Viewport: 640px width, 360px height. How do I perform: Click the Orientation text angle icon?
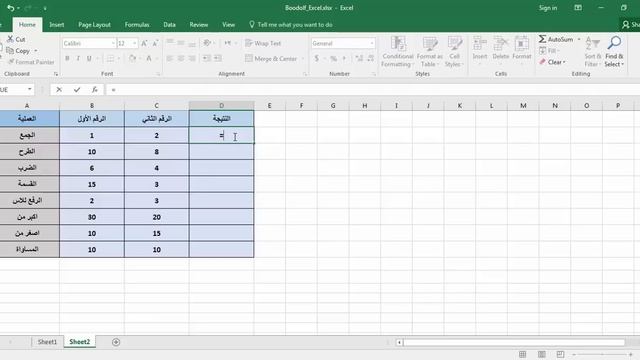207,43
